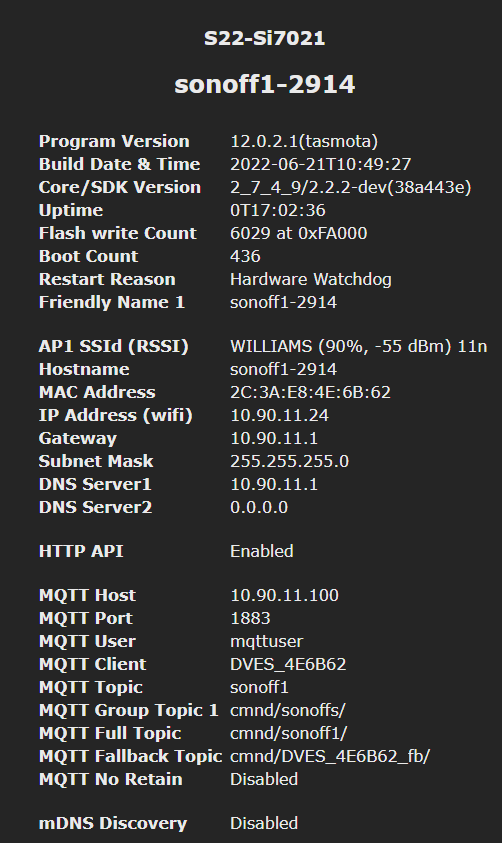Click the AP1 SSId (RSSI) label
Screen dimensions: 502x843
point(114,347)
